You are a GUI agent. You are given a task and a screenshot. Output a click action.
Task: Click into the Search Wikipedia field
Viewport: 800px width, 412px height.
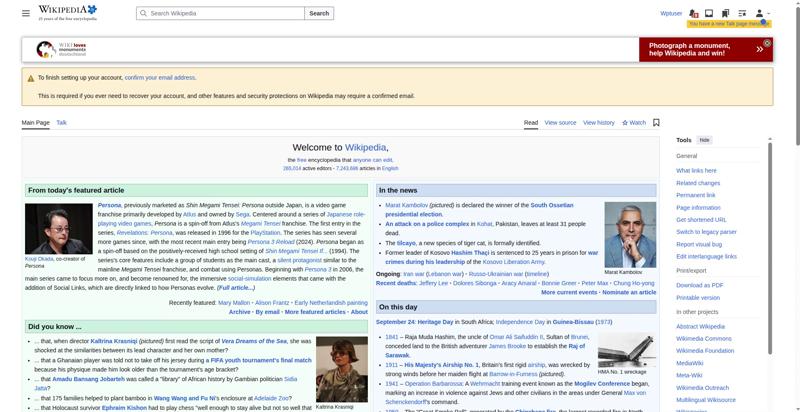click(x=220, y=13)
